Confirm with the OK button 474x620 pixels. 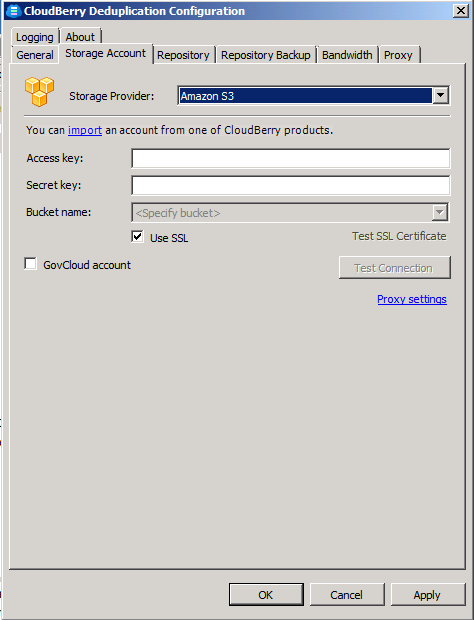click(266, 595)
